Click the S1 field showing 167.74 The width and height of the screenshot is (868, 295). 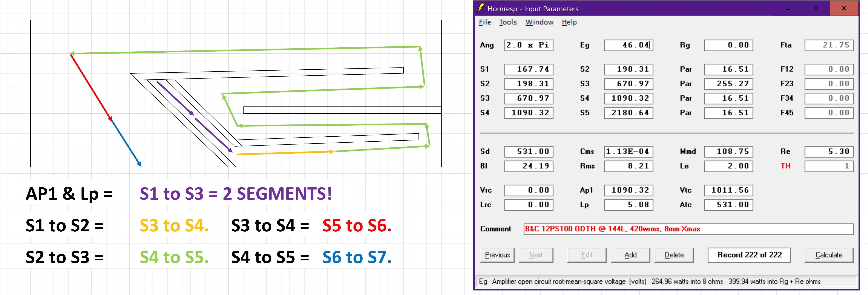point(529,69)
